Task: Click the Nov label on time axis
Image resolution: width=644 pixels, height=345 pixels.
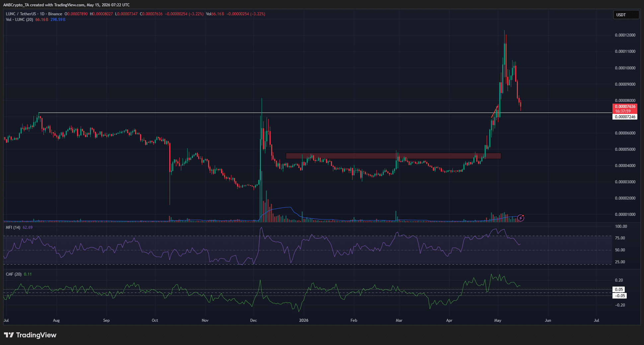Action: point(205,320)
